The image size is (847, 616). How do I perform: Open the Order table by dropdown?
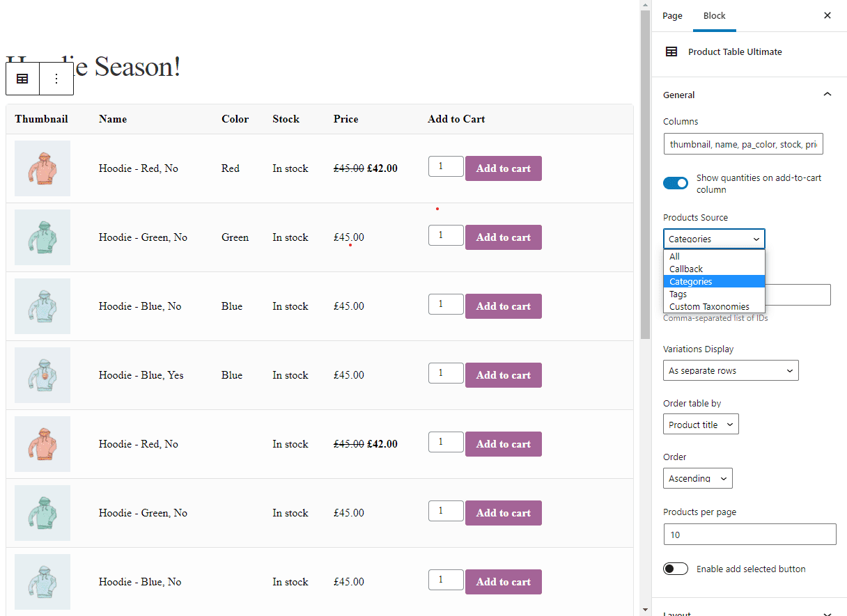click(701, 425)
